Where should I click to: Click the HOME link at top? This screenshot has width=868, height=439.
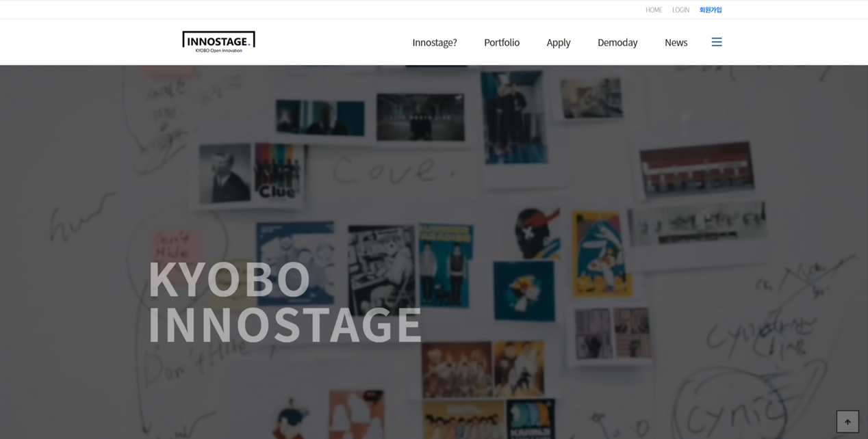654,10
